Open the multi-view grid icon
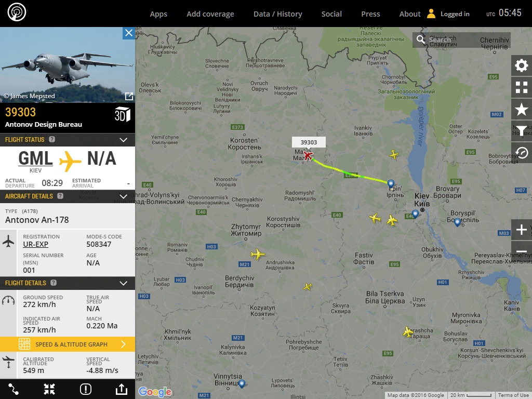Image resolution: width=532 pixels, height=399 pixels. (521, 87)
